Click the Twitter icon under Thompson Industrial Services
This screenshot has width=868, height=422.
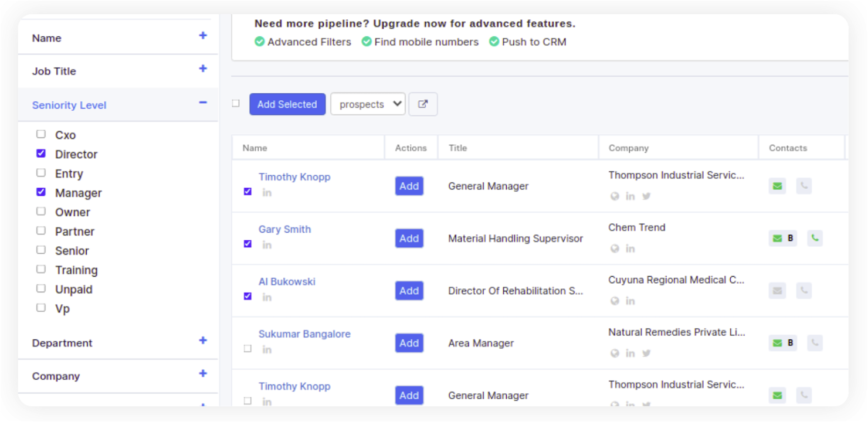(646, 196)
